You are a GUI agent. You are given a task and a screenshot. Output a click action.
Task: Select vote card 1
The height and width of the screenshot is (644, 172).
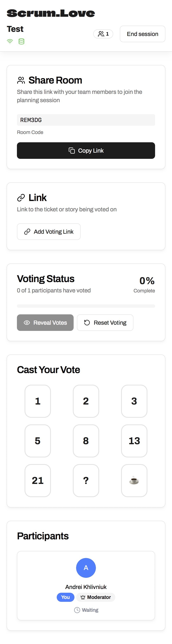(38, 401)
